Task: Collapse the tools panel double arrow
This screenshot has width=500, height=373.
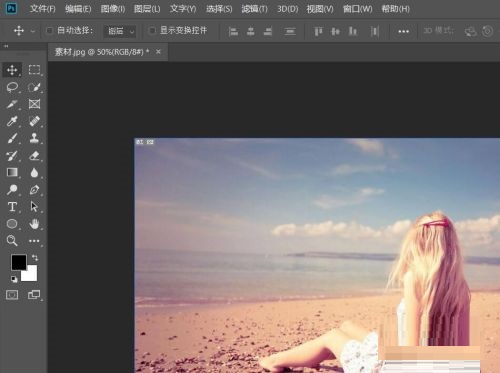Action: click(x=6, y=46)
